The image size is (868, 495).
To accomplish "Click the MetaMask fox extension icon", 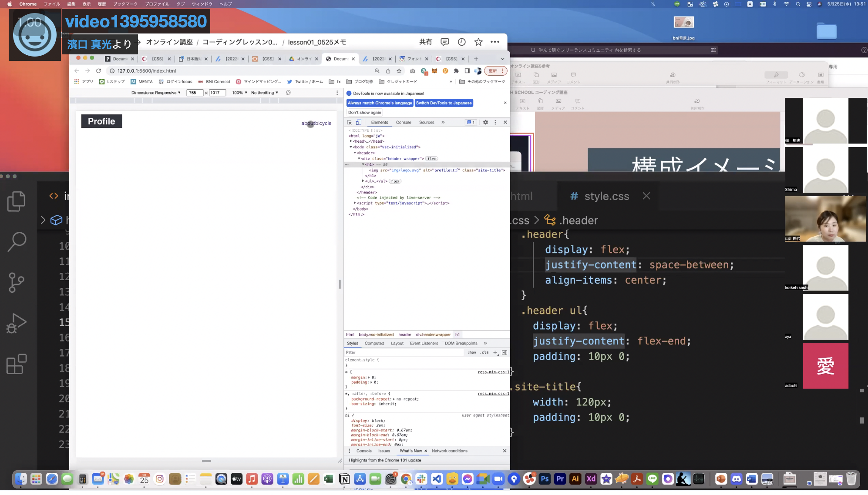I will point(434,70).
